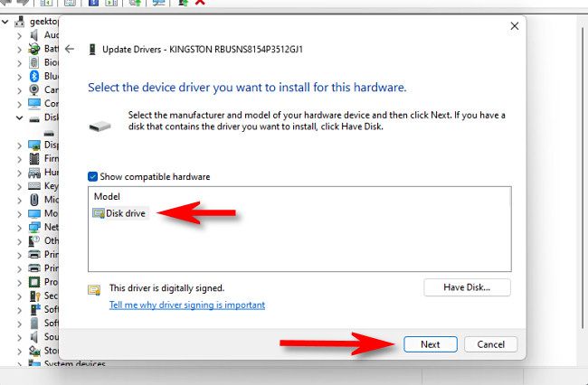Click the Security devices key icon

point(34,296)
